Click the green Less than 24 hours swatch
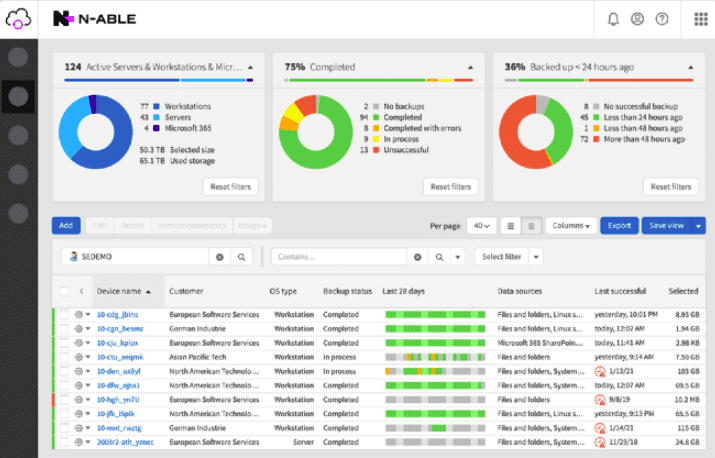 596,117
